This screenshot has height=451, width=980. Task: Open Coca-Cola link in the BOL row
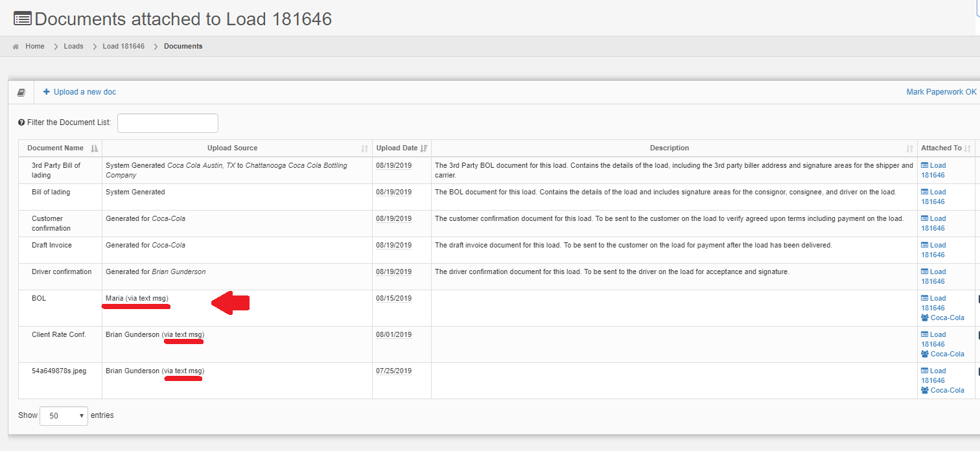pyautogui.click(x=942, y=318)
